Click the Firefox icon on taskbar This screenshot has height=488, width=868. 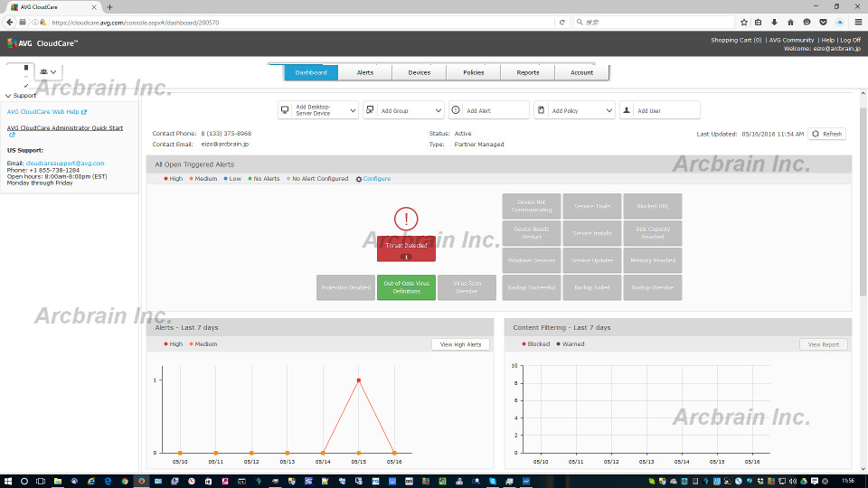pyautogui.click(x=141, y=482)
